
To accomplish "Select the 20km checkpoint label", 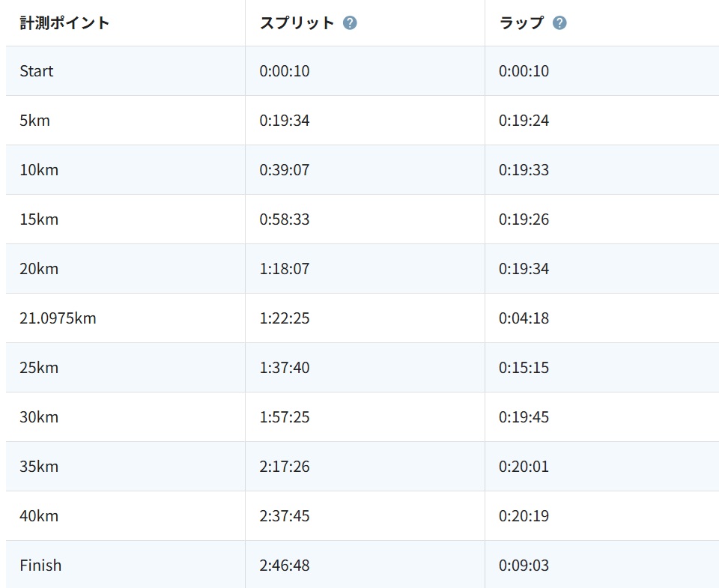I will [39, 269].
